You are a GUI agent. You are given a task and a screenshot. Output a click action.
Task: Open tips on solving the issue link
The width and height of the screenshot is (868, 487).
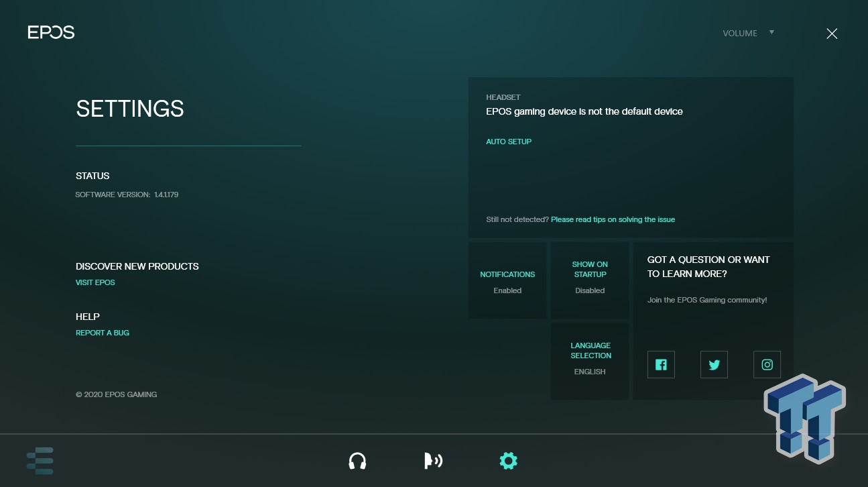(613, 219)
